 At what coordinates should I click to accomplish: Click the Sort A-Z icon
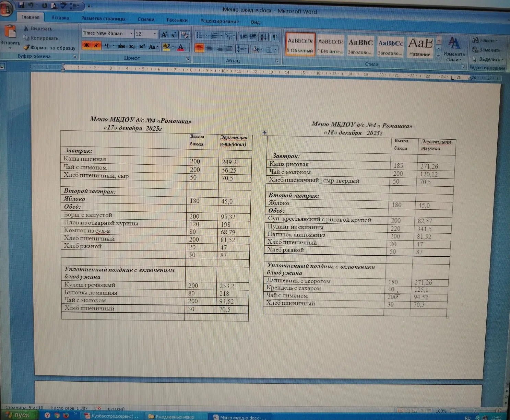(264, 37)
